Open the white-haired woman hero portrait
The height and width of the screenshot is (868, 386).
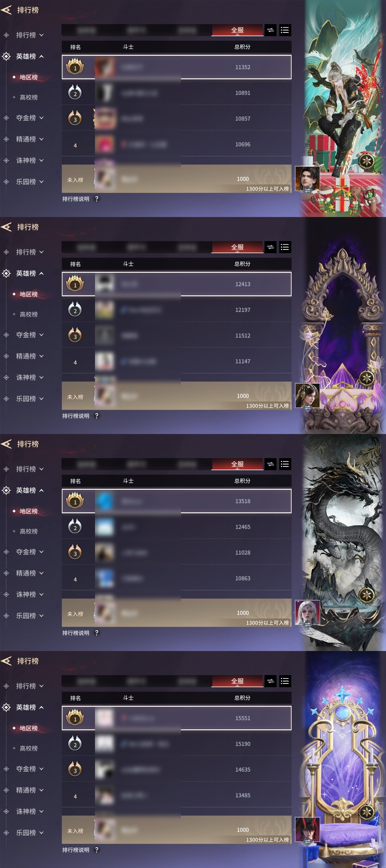coord(307,613)
